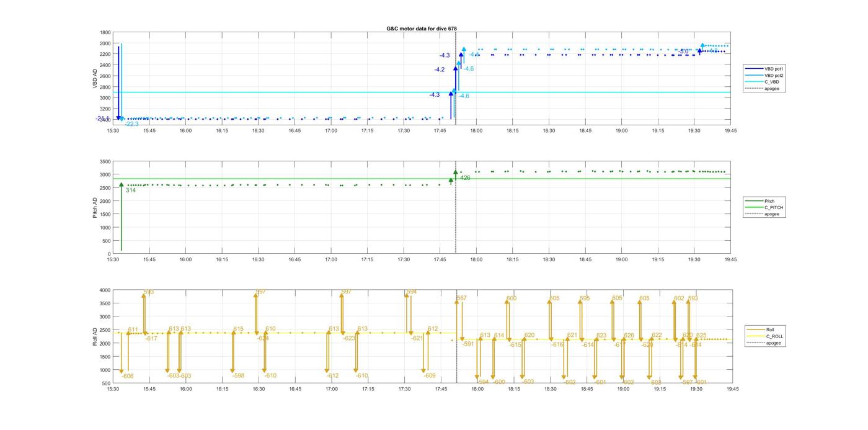Click the "0" tick on Pitch axis

(108, 254)
